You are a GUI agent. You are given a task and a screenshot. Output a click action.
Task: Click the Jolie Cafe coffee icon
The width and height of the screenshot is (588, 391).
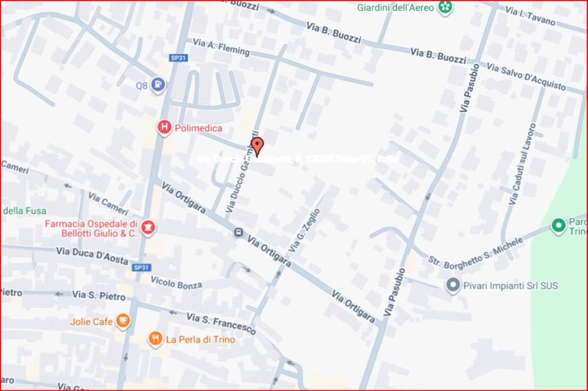[123, 321]
